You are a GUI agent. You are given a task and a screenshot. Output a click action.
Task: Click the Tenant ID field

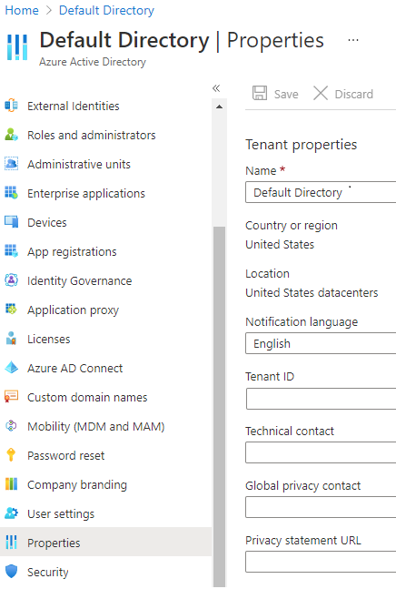[x=321, y=399]
